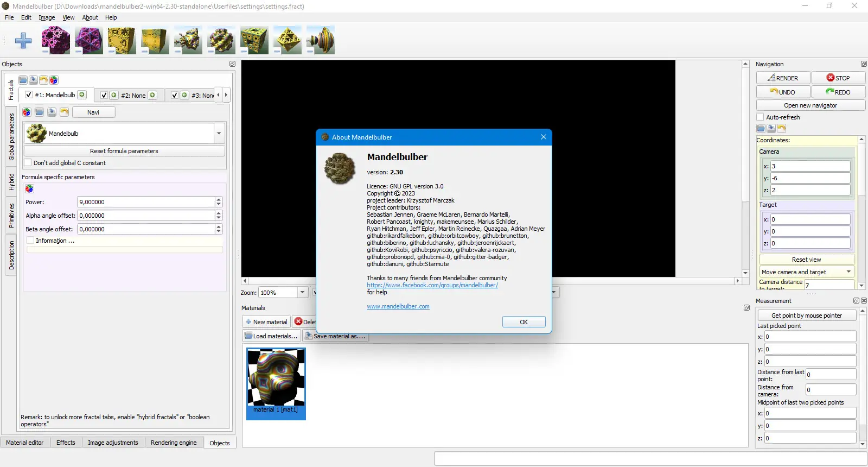
Task: Click the green arrow icon before #2: None
Action: point(114,95)
